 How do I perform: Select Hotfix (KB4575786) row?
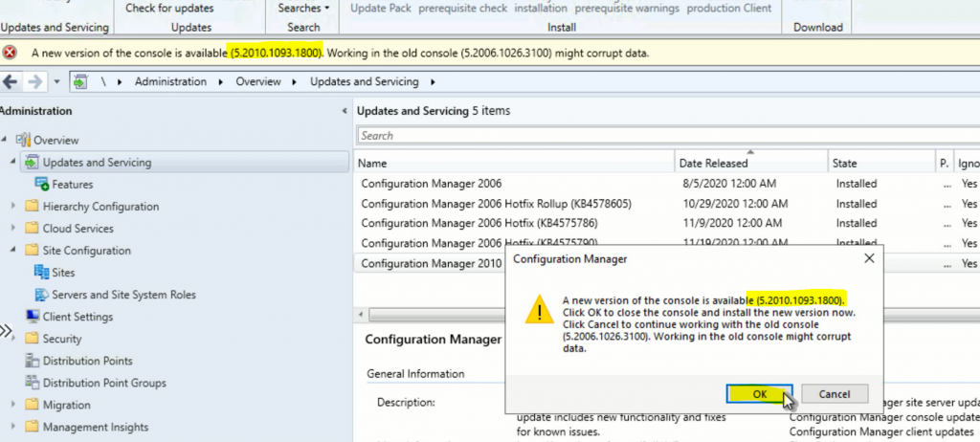(667, 223)
